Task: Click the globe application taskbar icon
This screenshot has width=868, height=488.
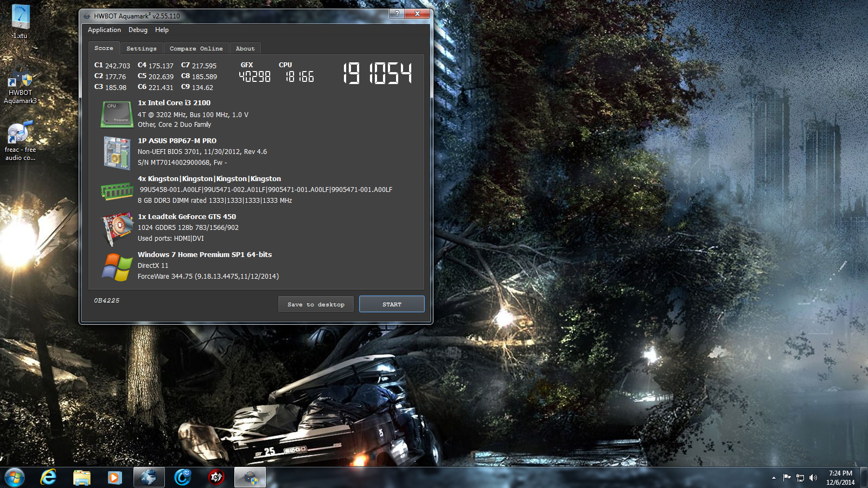Action: 149,477
